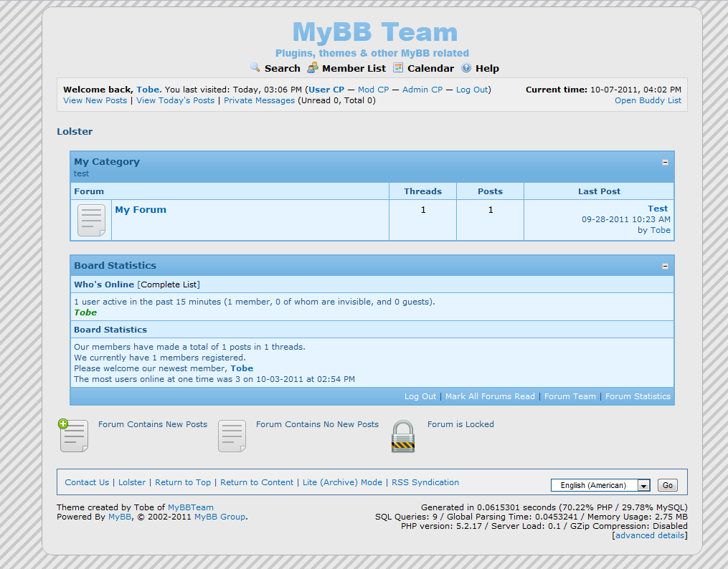Click the Help question mark icon
The width and height of the screenshot is (728, 569).
tap(466, 68)
